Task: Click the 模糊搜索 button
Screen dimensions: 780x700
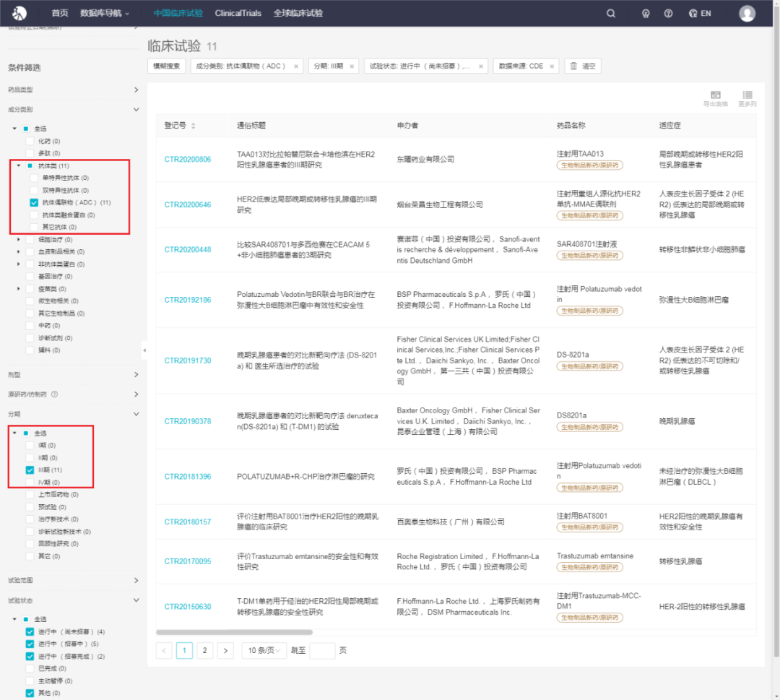Action: click(x=167, y=66)
